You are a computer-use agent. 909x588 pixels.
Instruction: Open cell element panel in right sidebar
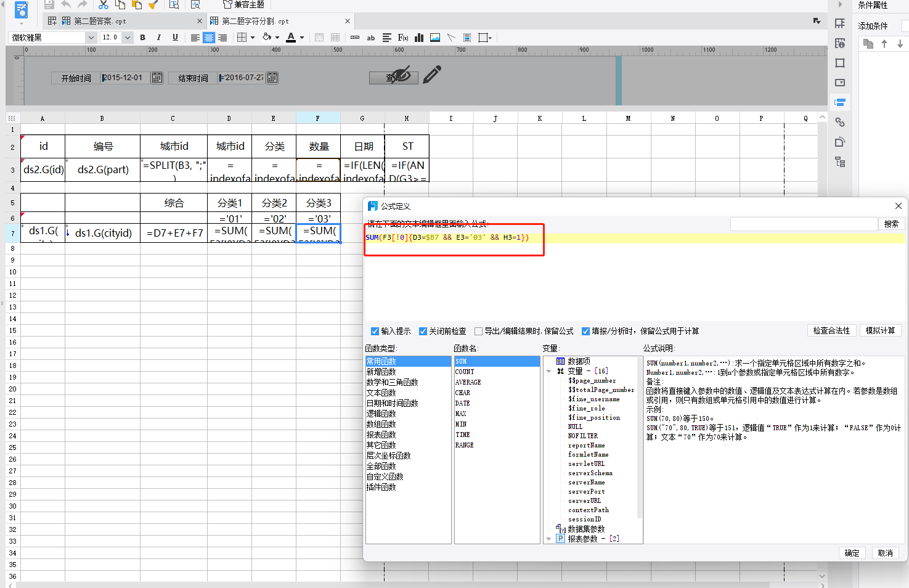840,23
